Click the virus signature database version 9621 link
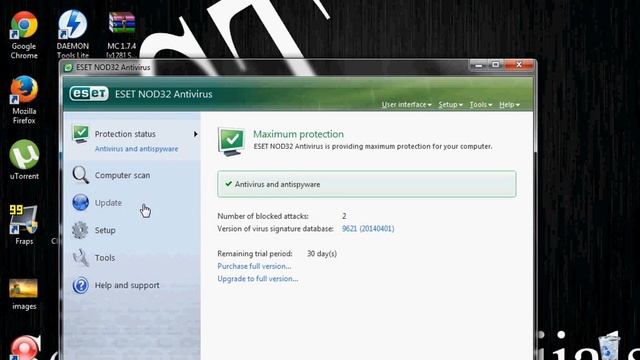 [368, 229]
